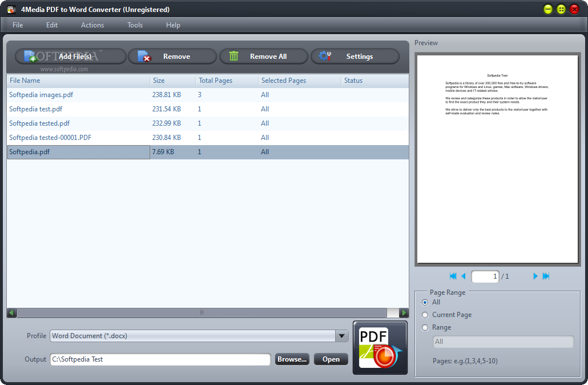
Task: Click the 238.81 KB size cell
Action: pyautogui.click(x=167, y=95)
